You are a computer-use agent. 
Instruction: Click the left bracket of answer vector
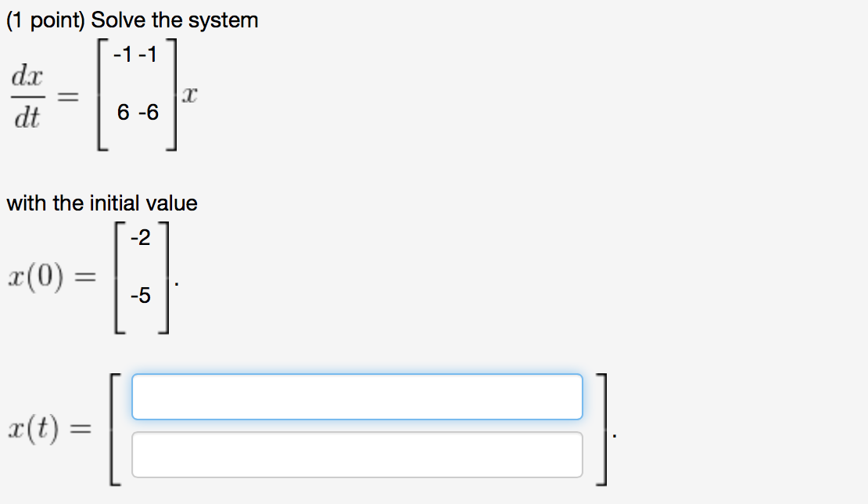115,429
